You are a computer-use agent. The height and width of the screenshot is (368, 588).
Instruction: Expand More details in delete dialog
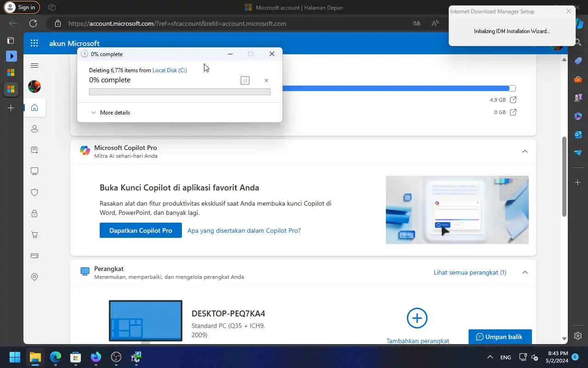[x=111, y=113]
